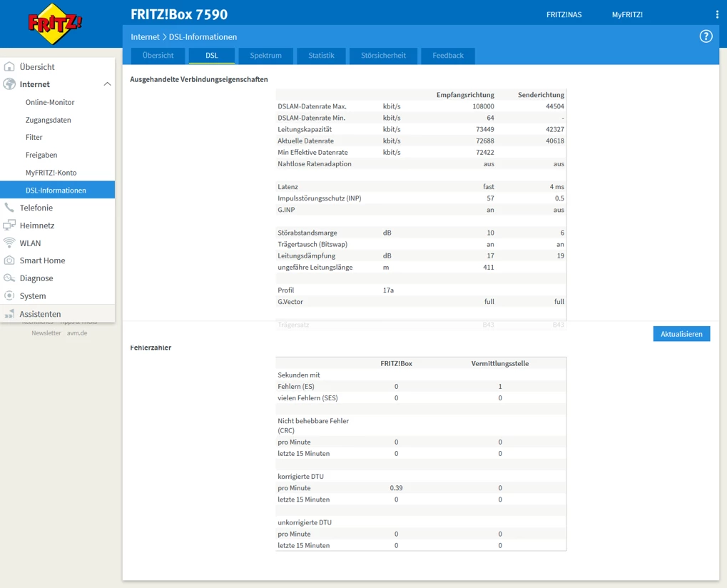Click the Störabstandsmarge row label
The image size is (727, 588).
click(307, 233)
